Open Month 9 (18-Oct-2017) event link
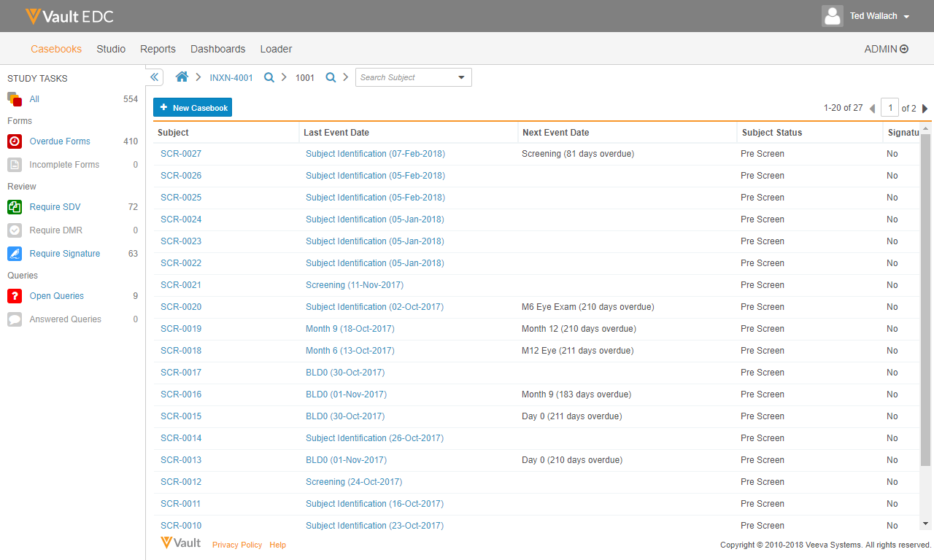 click(350, 329)
